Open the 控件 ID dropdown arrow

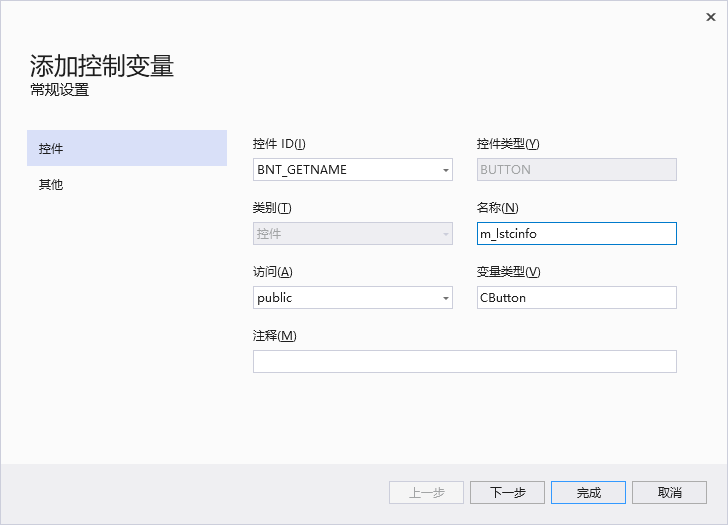(x=445, y=170)
